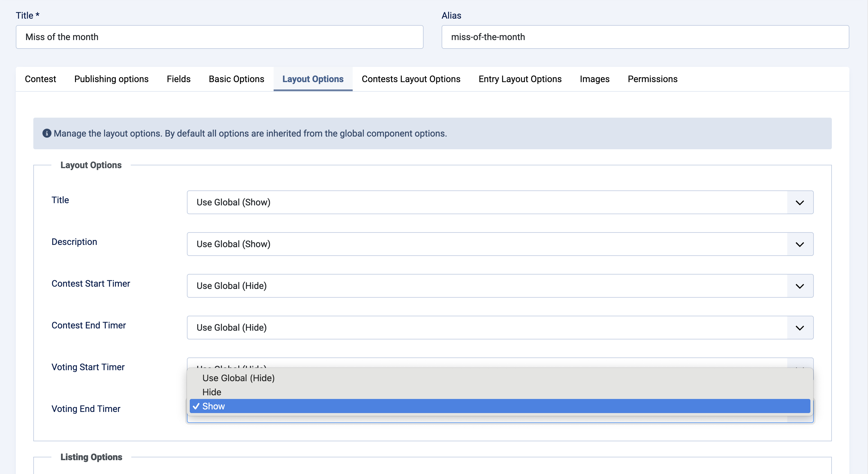
Task: Open the Images tab
Action: click(x=595, y=79)
